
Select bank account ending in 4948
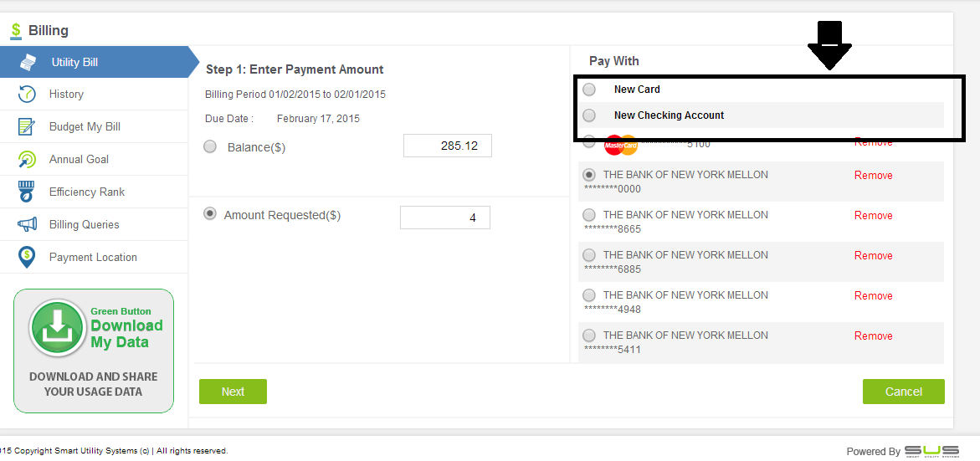[589, 295]
